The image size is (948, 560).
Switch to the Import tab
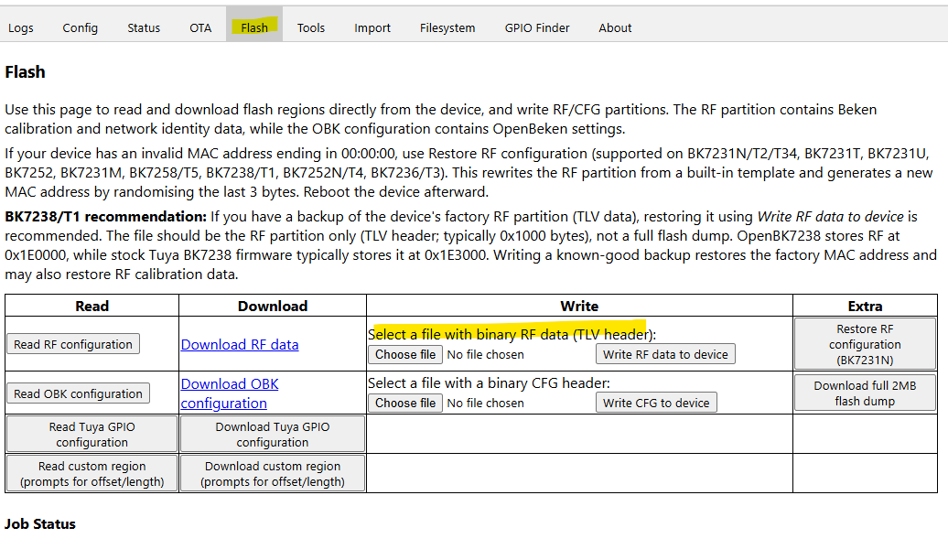(372, 27)
